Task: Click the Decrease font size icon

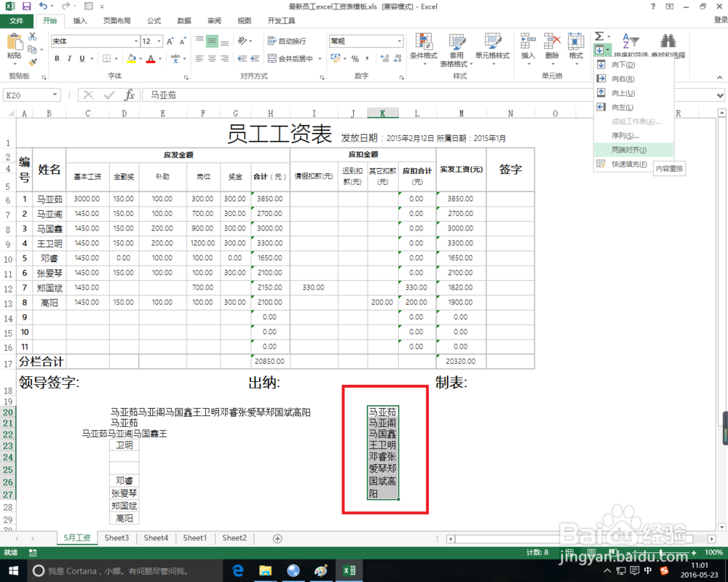Action: coord(183,41)
